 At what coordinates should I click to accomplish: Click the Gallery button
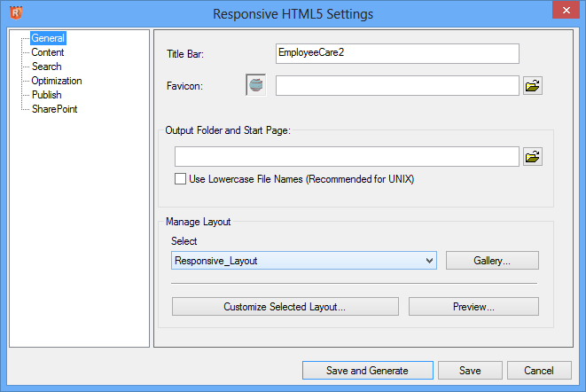point(492,261)
